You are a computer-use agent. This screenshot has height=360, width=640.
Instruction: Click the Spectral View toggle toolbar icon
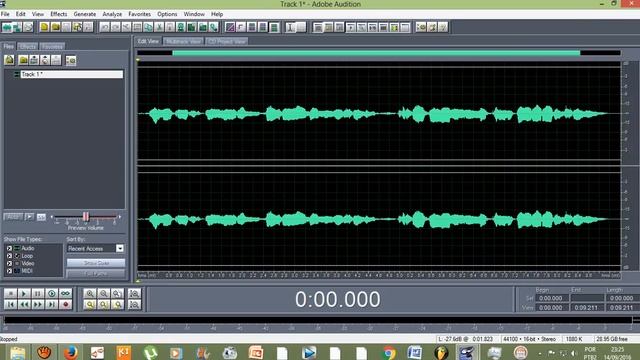click(x=230, y=27)
